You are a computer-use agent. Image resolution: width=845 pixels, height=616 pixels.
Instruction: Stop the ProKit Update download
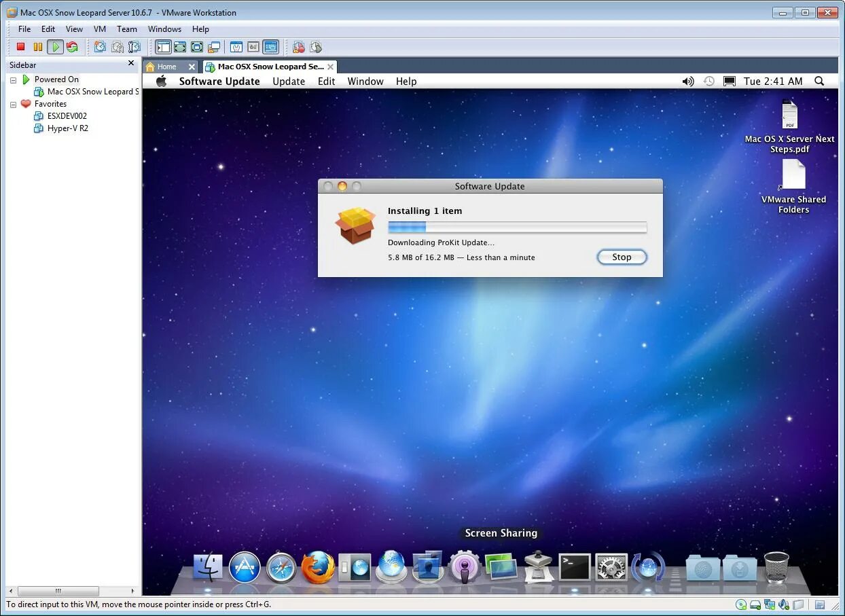tap(622, 257)
